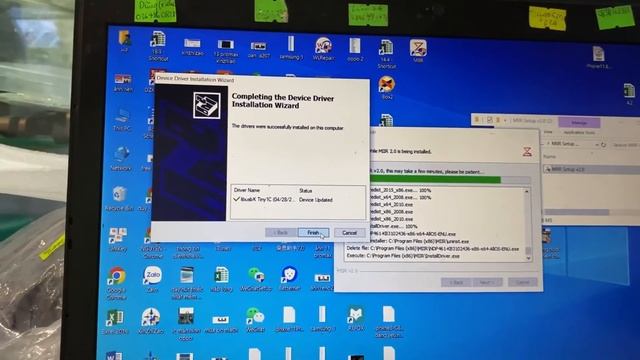The width and height of the screenshot is (640, 360).
Task: Open the 14.4 Shortcut desktop icon
Action: tap(386, 53)
